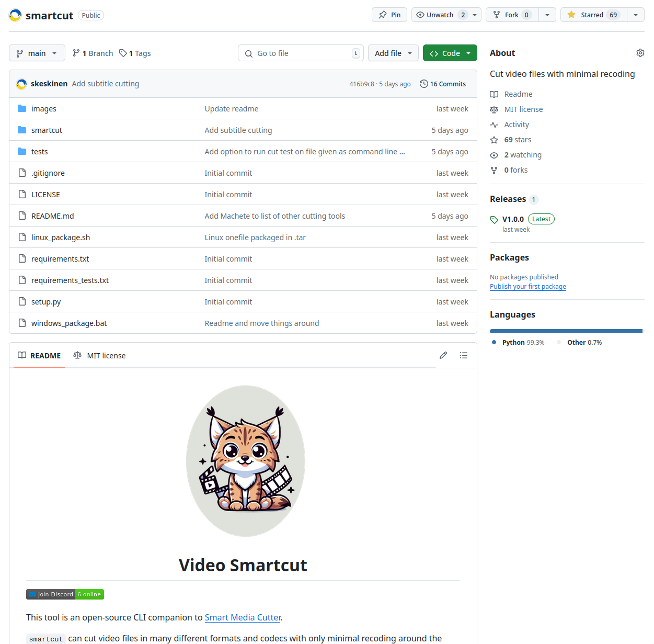Viewport: 654px width, 644px height.
Task: Open the Smart Media Cutter link
Action: (x=243, y=617)
